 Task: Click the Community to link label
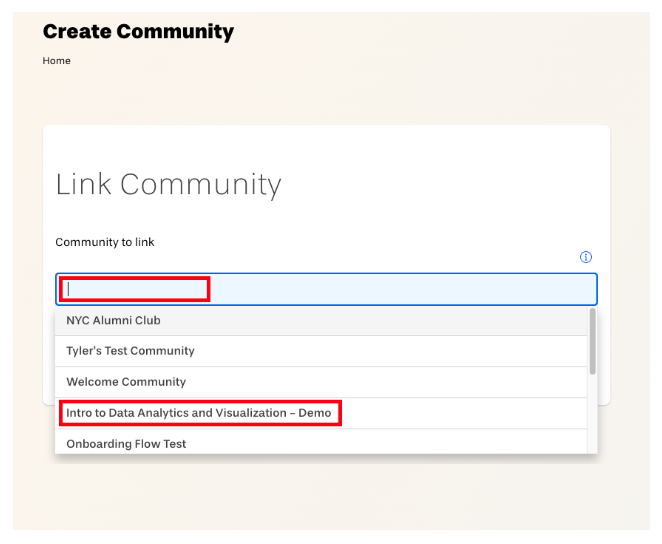click(105, 242)
